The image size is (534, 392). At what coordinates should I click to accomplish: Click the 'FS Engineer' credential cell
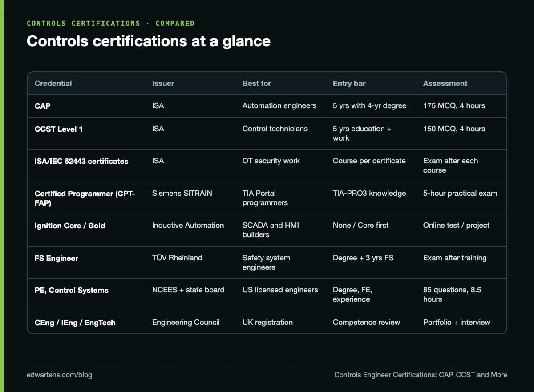tap(57, 258)
